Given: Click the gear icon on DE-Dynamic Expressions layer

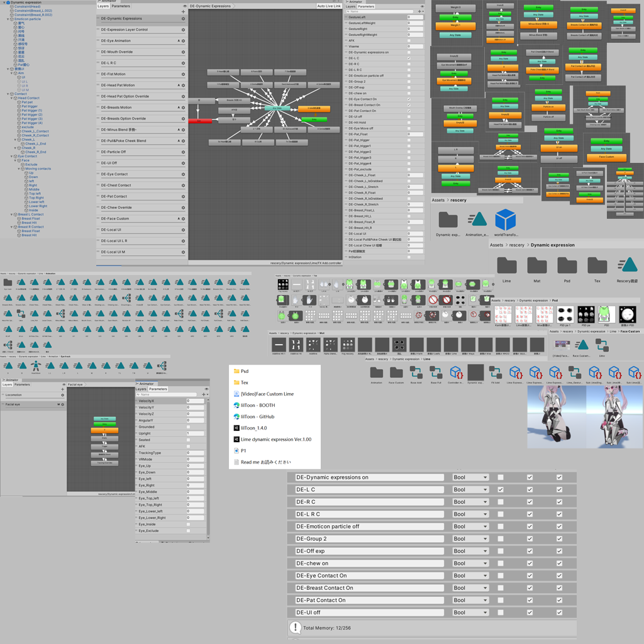Looking at the screenshot, I should 184,19.
